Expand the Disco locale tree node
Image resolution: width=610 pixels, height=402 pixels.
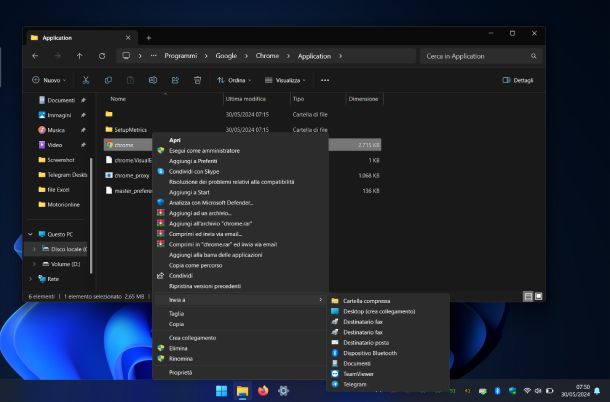(x=34, y=249)
